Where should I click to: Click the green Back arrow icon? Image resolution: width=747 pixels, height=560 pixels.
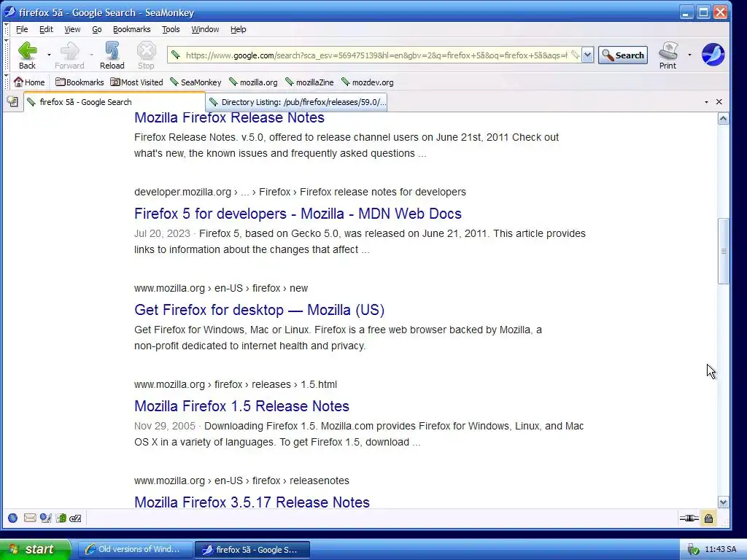(x=27, y=50)
